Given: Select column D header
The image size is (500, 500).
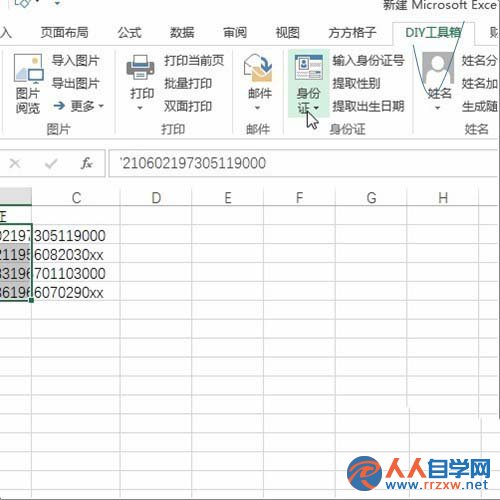Looking at the screenshot, I should pyautogui.click(x=156, y=198).
